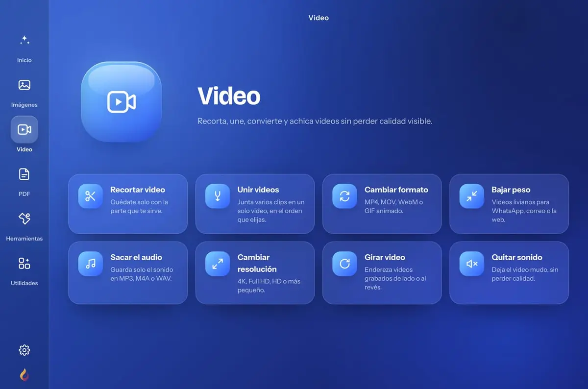The height and width of the screenshot is (389, 588).
Task: Click the text '4K, Full HD, HD o más pequeño.'
Action: [269, 286]
